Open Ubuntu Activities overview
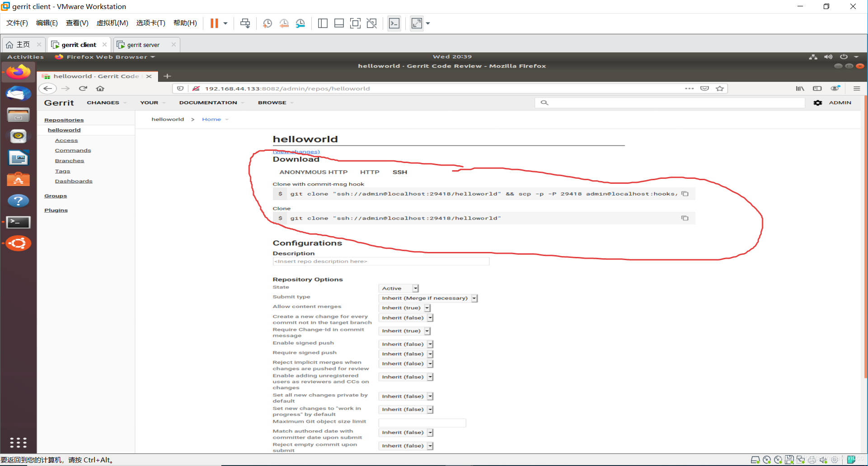Image resolution: width=868 pixels, height=466 pixels. (25, 57)
